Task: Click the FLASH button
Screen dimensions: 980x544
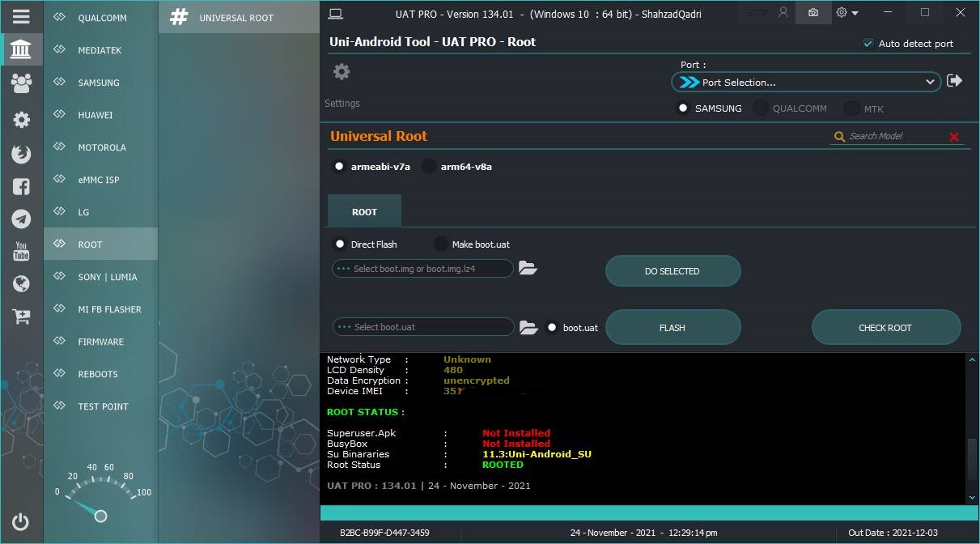Action: click(x=672, y=328)
